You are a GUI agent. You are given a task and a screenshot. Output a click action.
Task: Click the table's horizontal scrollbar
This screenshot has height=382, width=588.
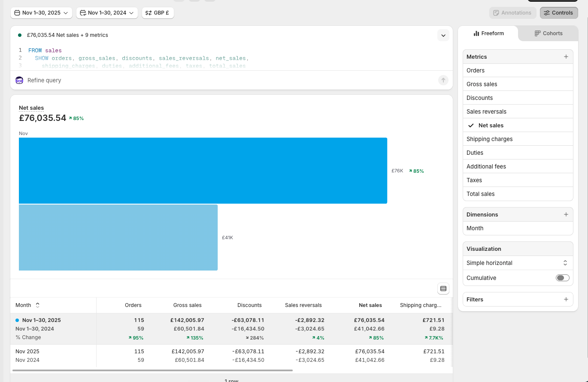[x=152, y=370]
